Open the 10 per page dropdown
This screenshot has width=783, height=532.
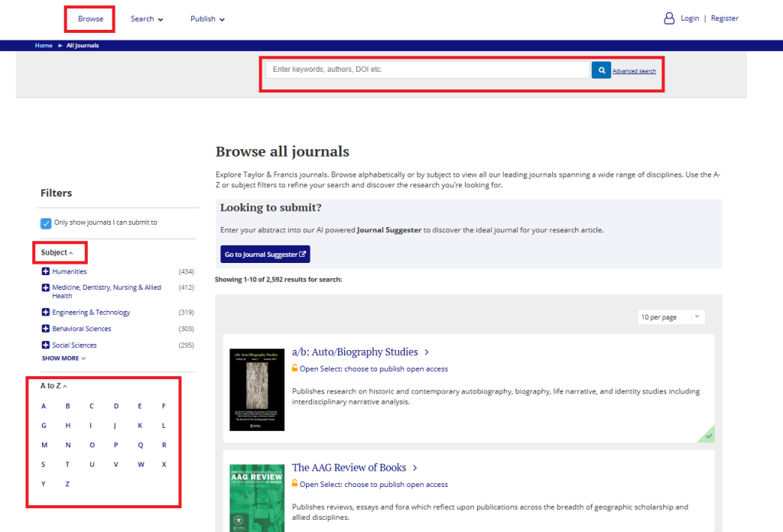(x=671, y=317)
